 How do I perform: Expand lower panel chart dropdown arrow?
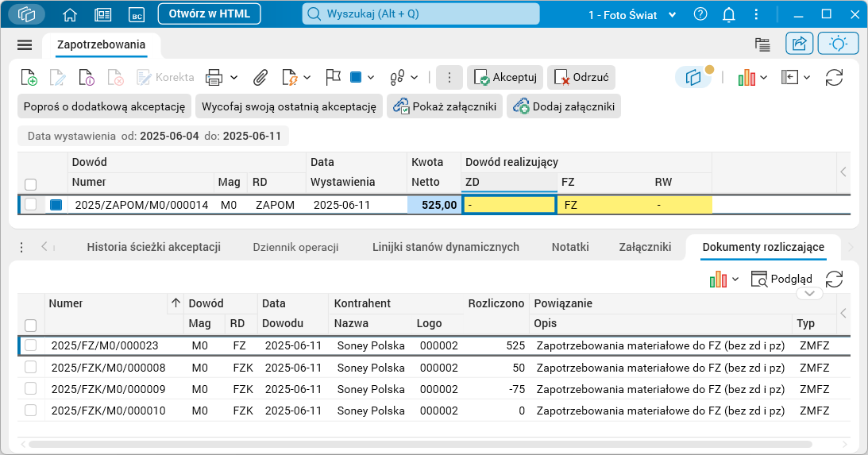735,279
